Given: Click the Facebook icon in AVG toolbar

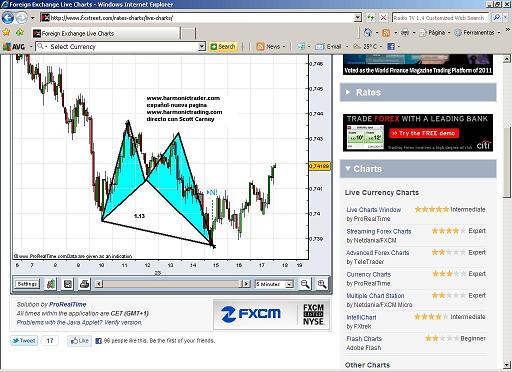Looking at the screenshot, I should tap(391, 46).
